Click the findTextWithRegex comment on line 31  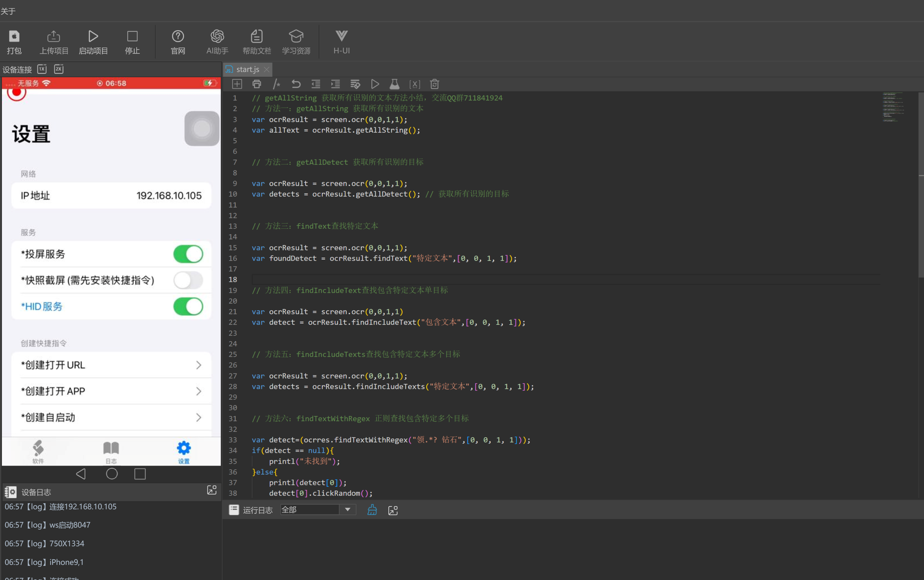(360, 418)
